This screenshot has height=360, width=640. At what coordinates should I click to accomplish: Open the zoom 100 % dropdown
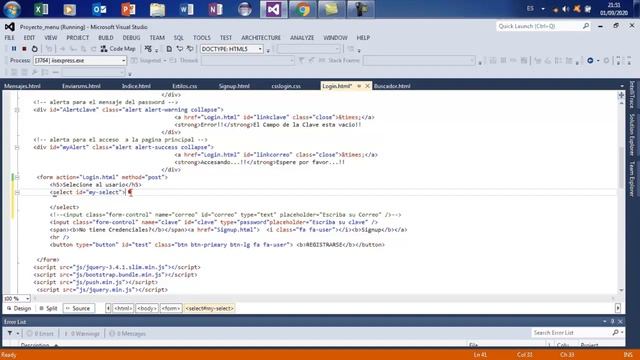[x=27, y=299]
